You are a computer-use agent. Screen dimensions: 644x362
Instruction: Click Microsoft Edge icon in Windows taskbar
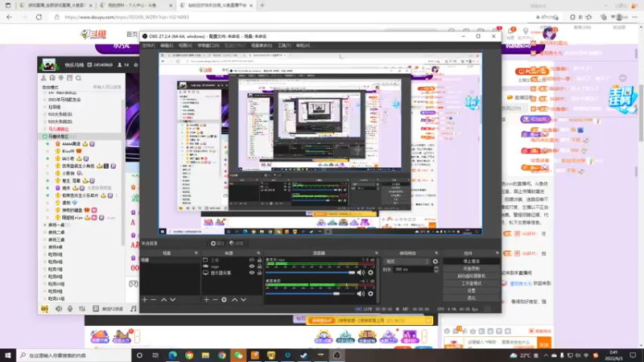click(172, 356)
